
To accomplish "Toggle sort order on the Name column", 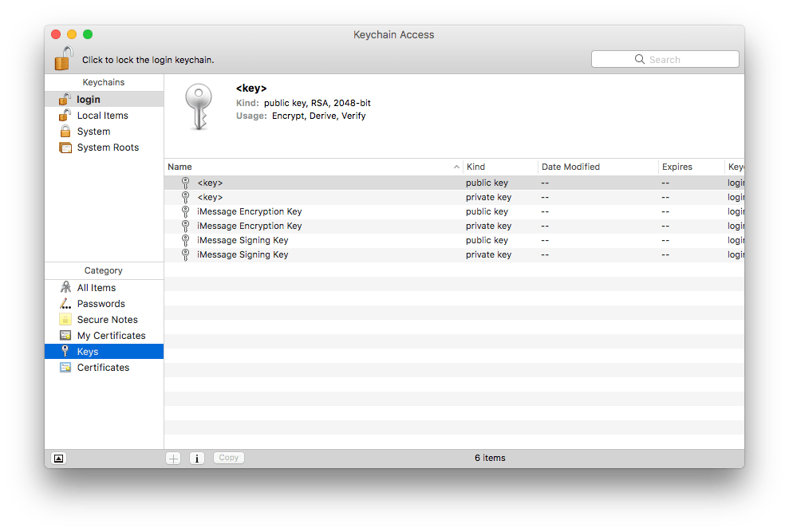I will pyautogui.click(x=179, y=167).
